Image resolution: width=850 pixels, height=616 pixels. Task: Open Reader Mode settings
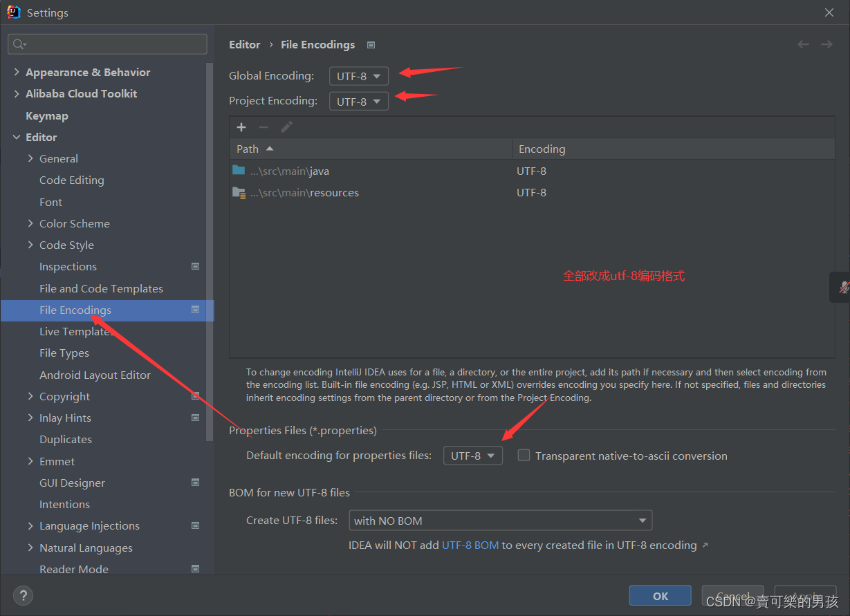74,569
